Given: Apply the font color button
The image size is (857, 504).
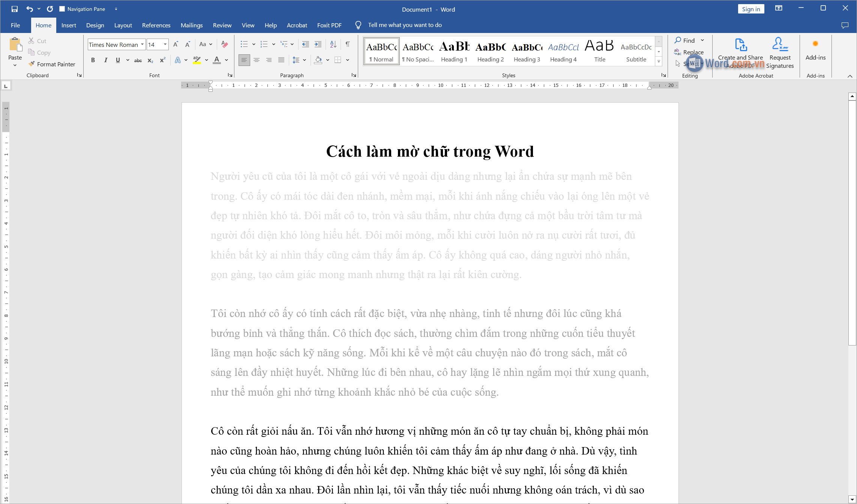Looking at the screenshot, I should coord(217,60).
